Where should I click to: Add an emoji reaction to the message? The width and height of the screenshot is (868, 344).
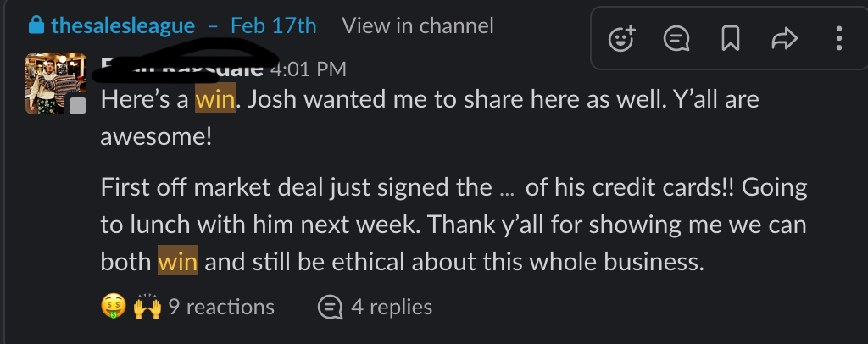[x=622, y=38]
